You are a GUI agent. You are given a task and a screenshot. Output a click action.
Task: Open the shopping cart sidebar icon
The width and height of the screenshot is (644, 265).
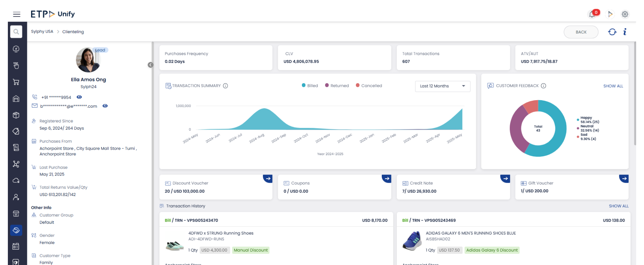pyautogui.click(x=16, y=82)
